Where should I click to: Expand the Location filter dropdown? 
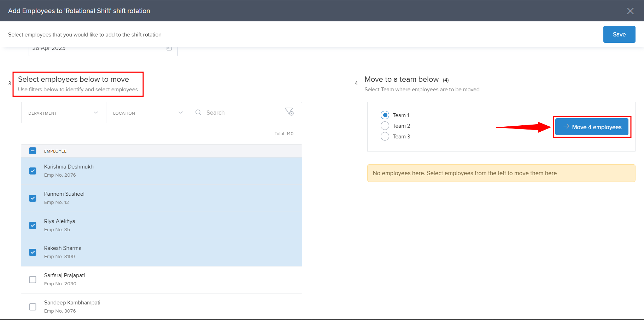148,113
